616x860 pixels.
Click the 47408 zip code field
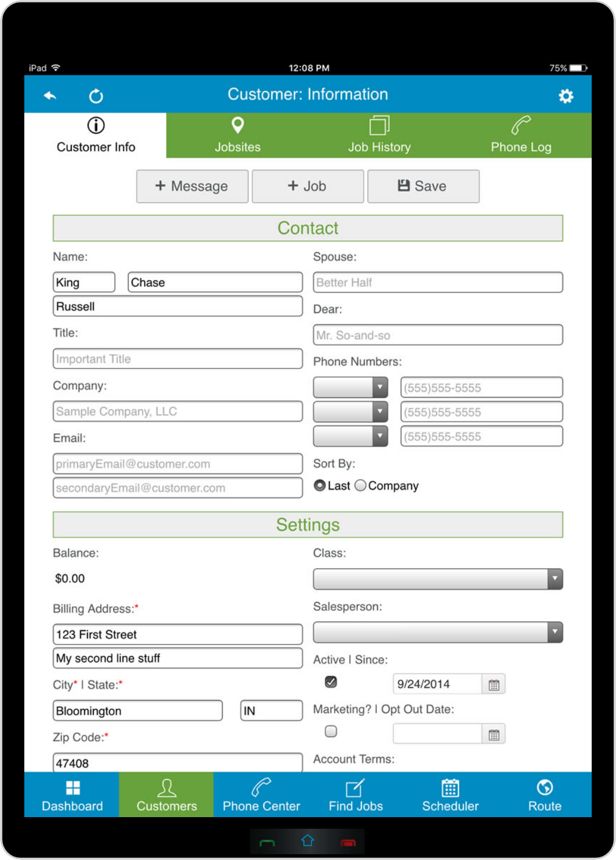178,763
